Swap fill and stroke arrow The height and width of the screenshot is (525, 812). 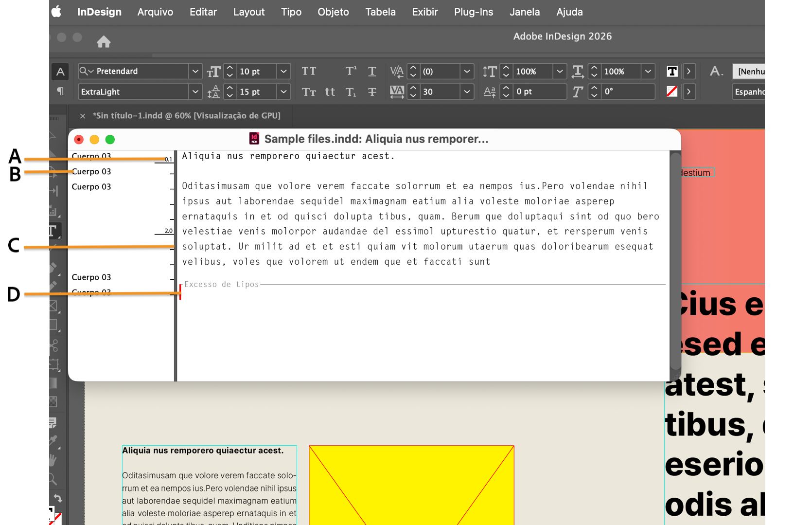coord(57,498)
